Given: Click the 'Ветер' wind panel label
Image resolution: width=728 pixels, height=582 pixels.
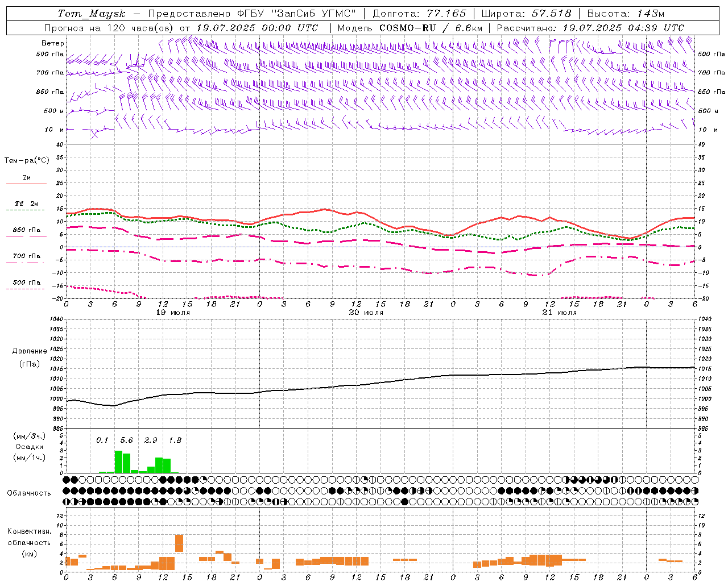Looking at the screenshot, I should point(53,43).
